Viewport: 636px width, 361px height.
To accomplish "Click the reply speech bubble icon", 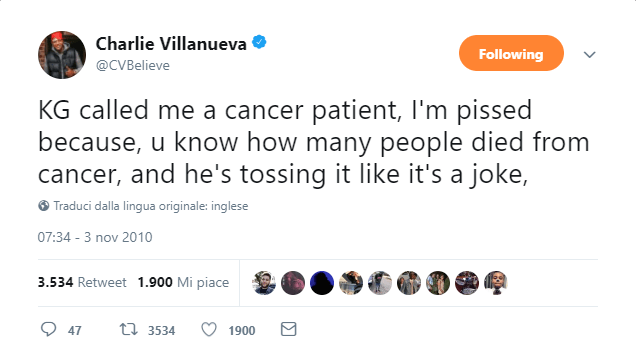I will (x=49, y=329).
